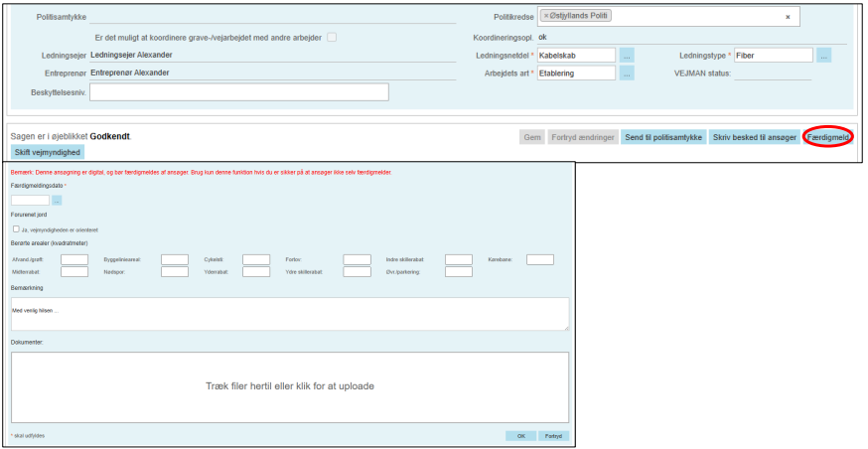This screenshot has width=868, height=449.
Task: Confirm the dialog with OK
Action: [519, 435]
